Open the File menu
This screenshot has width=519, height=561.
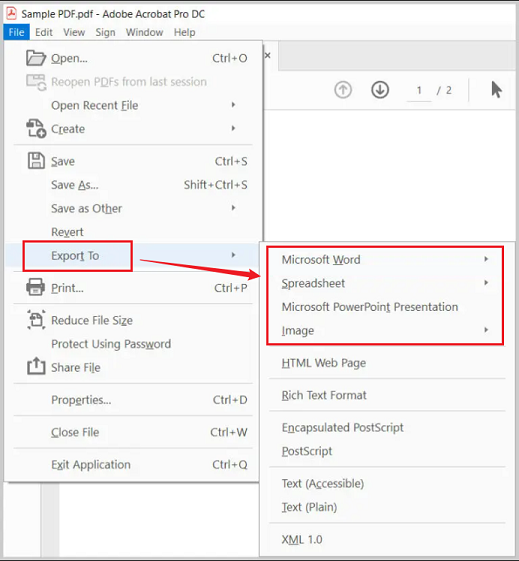[x=16, y=32]
